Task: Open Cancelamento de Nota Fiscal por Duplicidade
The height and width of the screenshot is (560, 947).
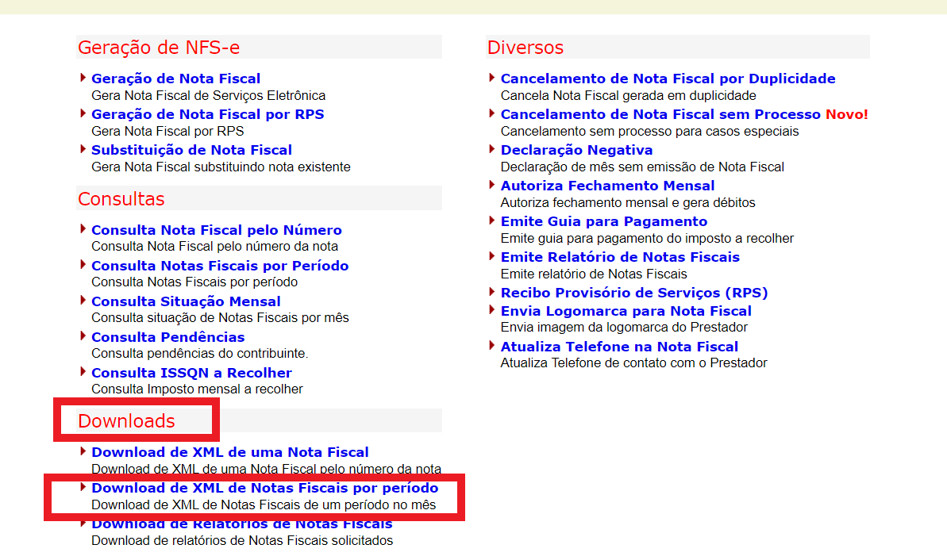Action: tap(668, 79)
